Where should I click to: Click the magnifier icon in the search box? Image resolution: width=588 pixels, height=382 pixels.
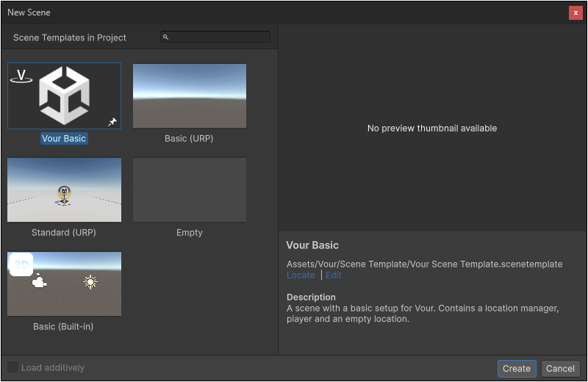[166, 37]
